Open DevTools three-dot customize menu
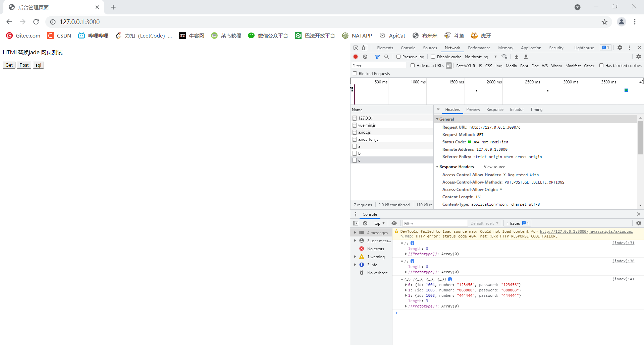 click(630, 48)
